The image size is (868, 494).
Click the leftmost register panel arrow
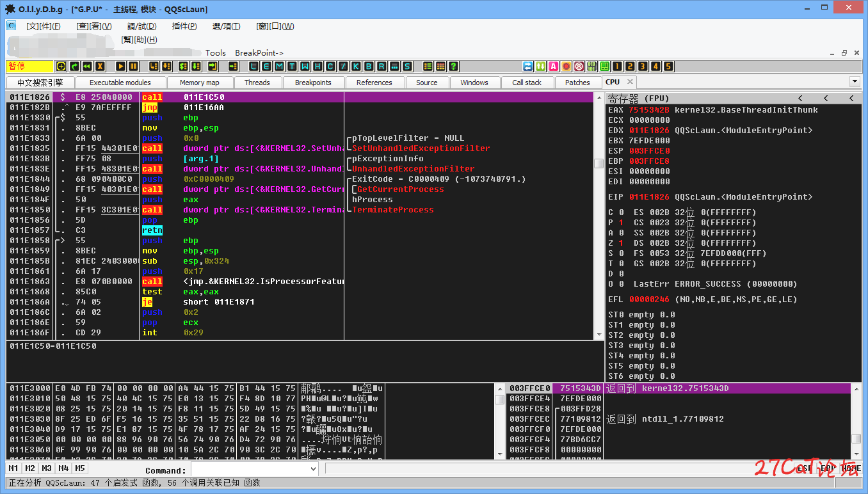800,98
